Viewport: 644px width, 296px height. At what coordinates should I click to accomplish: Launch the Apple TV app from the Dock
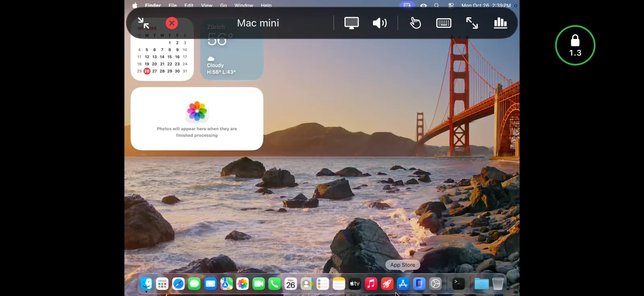355,284
